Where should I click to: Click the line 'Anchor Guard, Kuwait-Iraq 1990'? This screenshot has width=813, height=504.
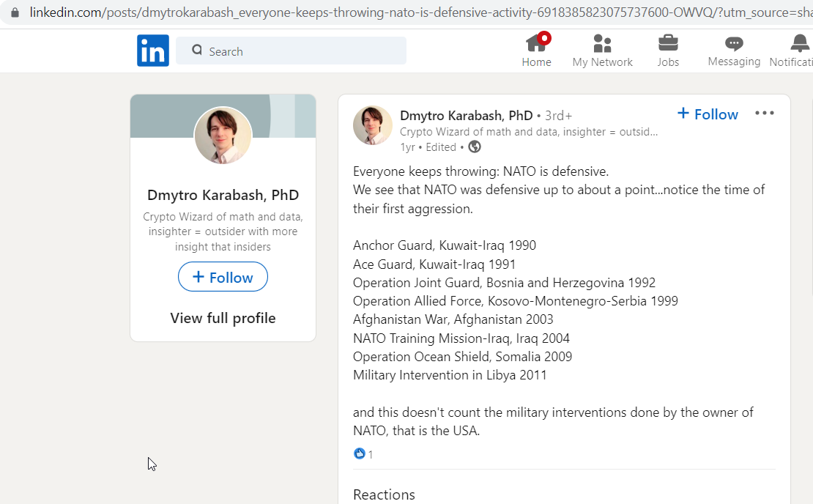tap(445, 245)
